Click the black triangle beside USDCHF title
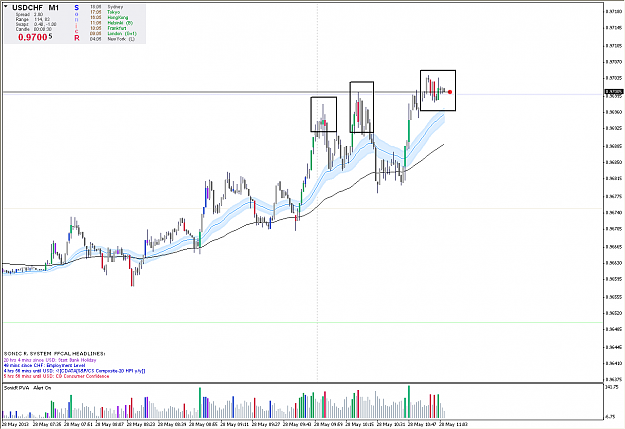This screenshot has height=429, width=625. pos(6,6)
